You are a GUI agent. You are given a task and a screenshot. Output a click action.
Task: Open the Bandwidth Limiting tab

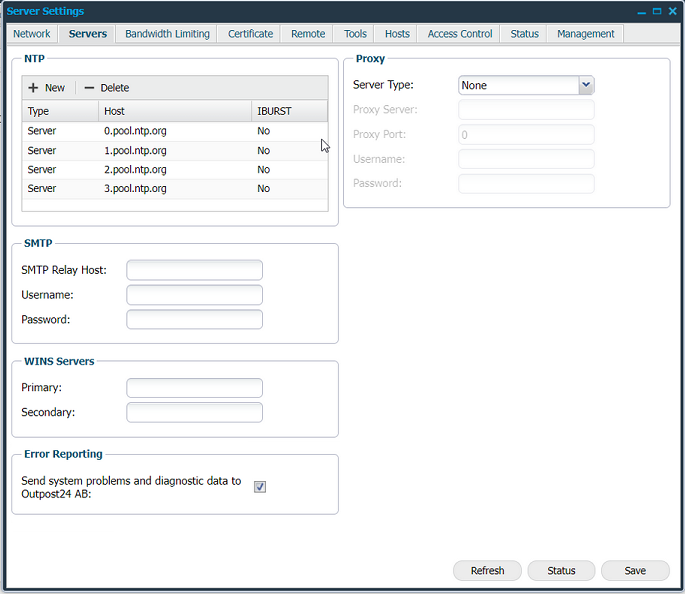tap(167, 34)
